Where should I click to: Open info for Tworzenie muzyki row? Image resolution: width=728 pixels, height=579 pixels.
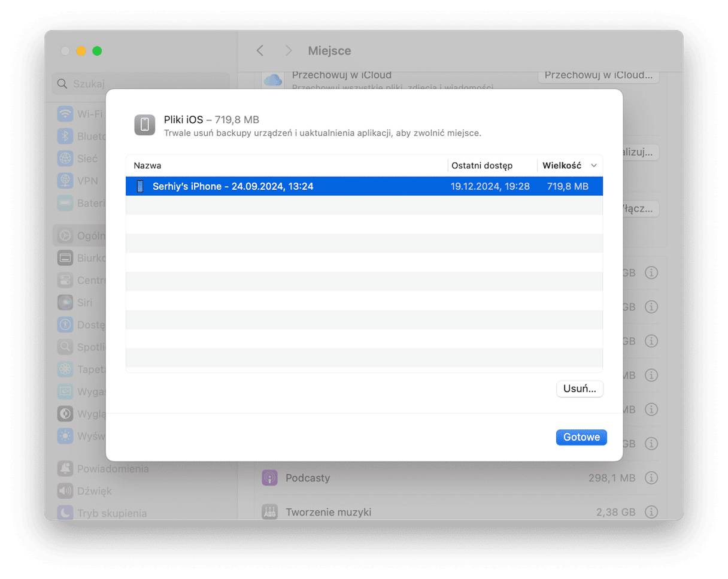click(652, 513)
